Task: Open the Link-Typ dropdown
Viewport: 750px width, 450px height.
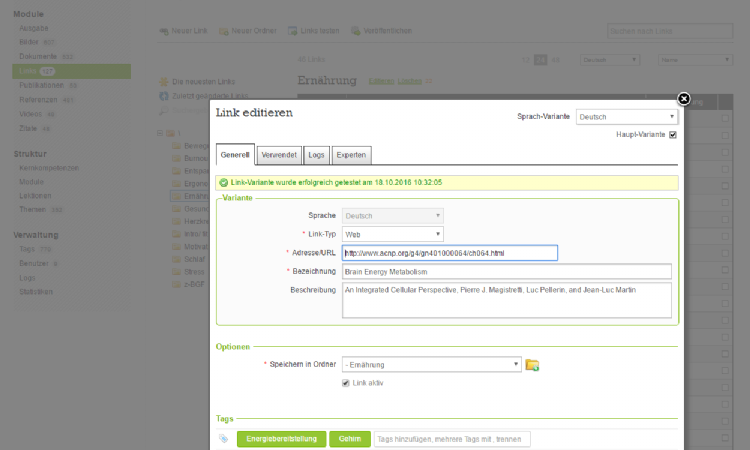Action: [x=393, y=234]
